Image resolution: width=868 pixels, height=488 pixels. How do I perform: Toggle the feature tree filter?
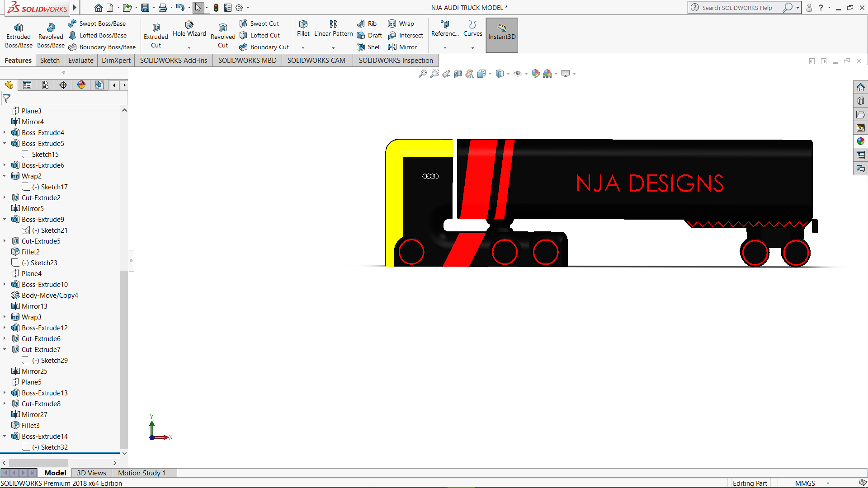click(7, 98)
